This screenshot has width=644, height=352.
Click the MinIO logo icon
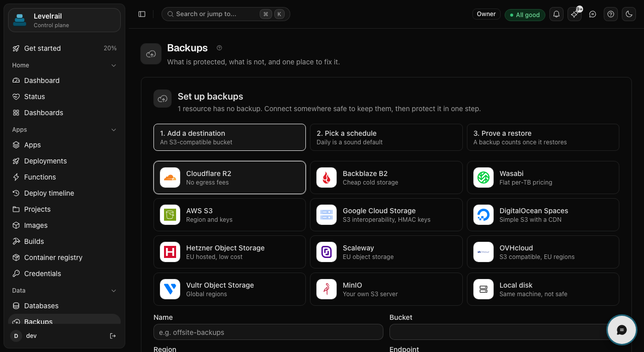[x=327, y=289]
